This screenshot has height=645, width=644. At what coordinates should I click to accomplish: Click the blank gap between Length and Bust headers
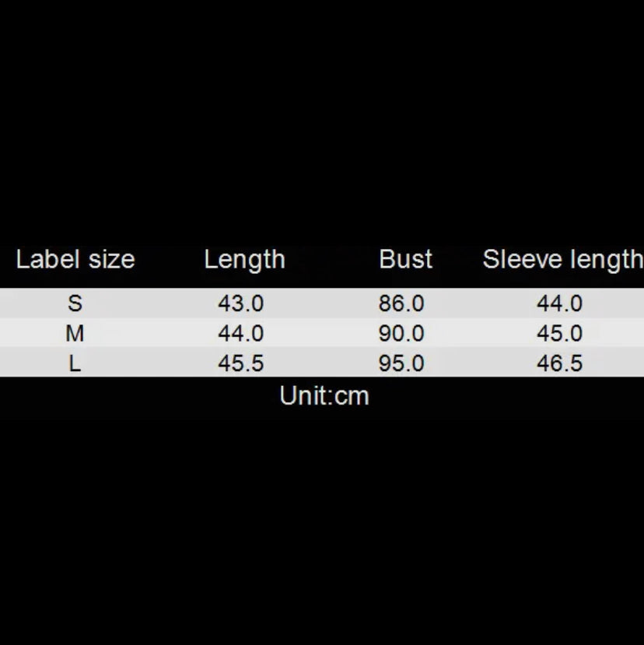click(332, 259)
